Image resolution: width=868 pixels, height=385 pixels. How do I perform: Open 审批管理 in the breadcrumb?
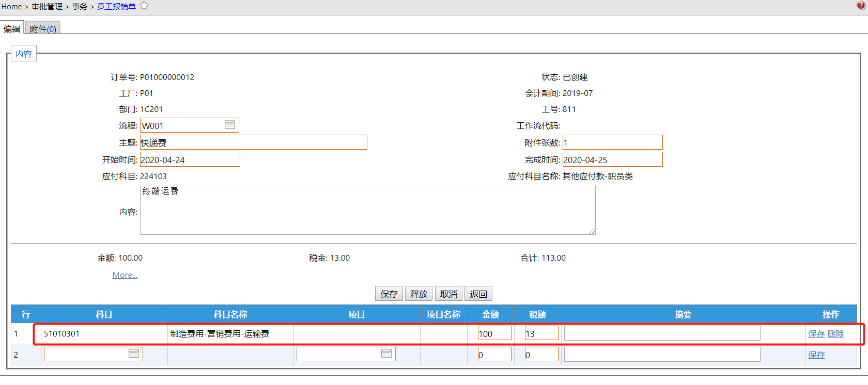pos(47,7)
